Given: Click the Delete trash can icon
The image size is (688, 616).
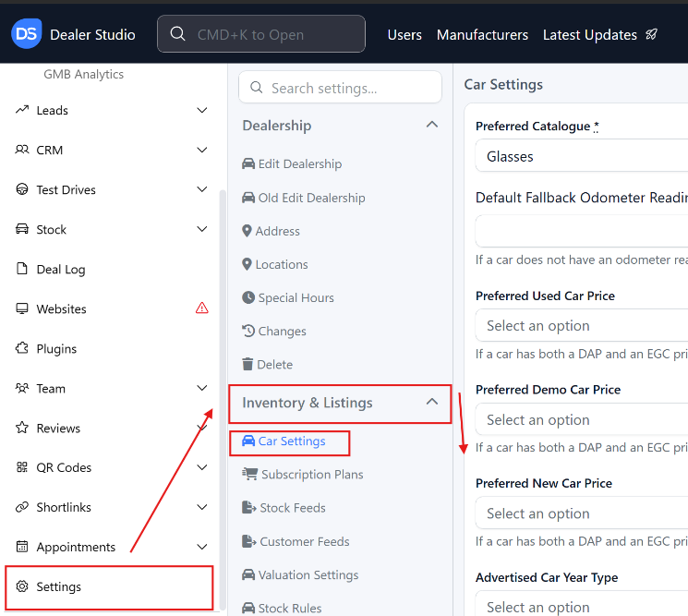Looking at the screenshot, I should click(247, 365).
